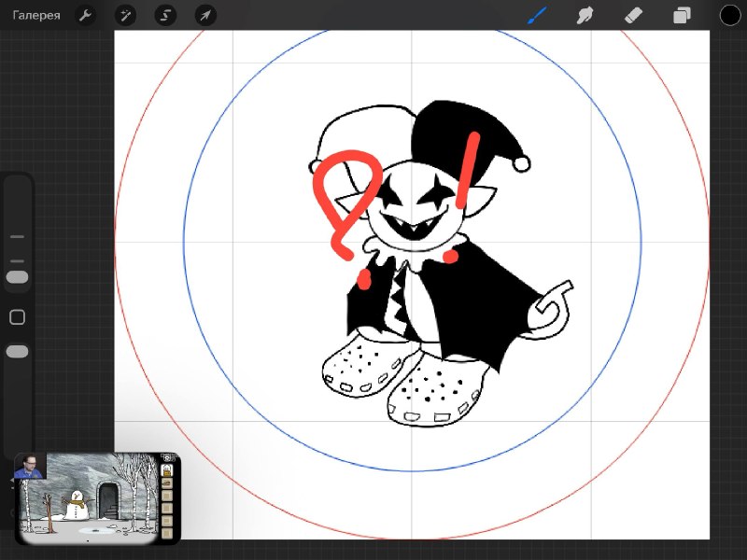Tap the jester's white hat pom-pom

(x=522, y=164)
